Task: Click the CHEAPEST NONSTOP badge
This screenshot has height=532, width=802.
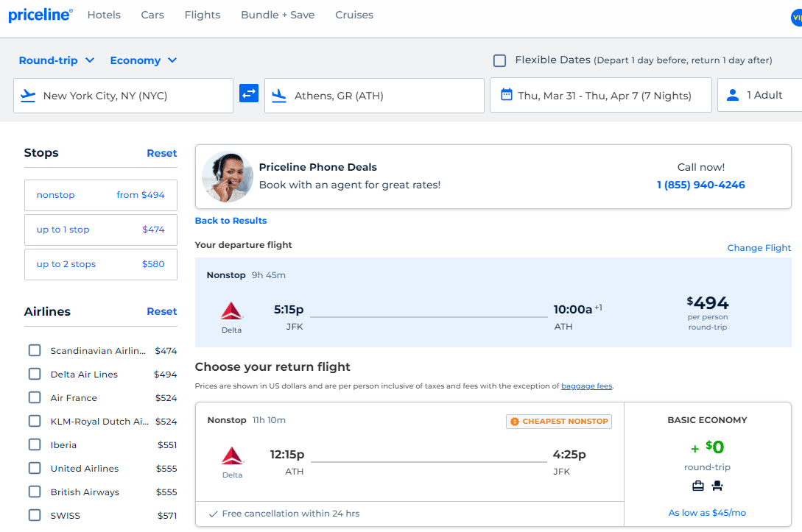Action: [x=559, y=421]
